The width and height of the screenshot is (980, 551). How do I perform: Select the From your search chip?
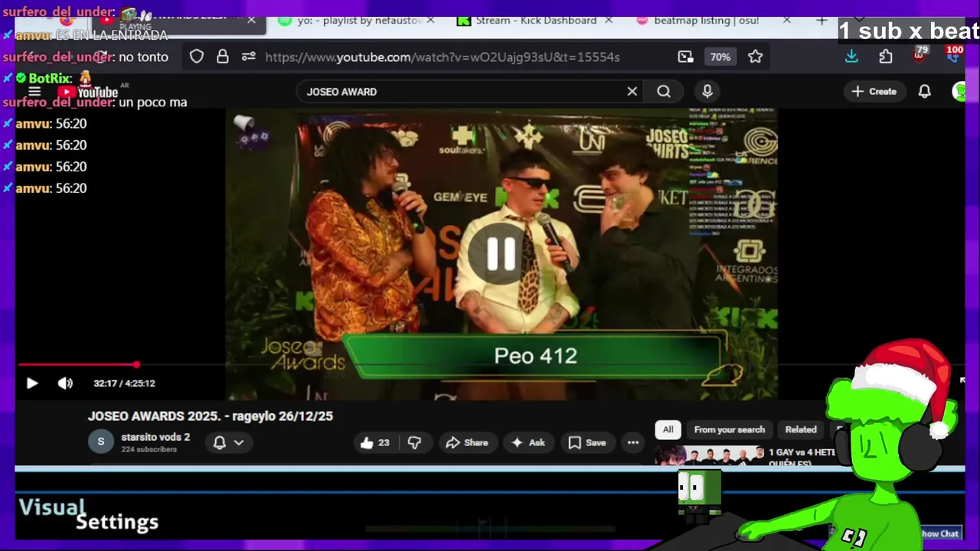click(x=729, y=429)
